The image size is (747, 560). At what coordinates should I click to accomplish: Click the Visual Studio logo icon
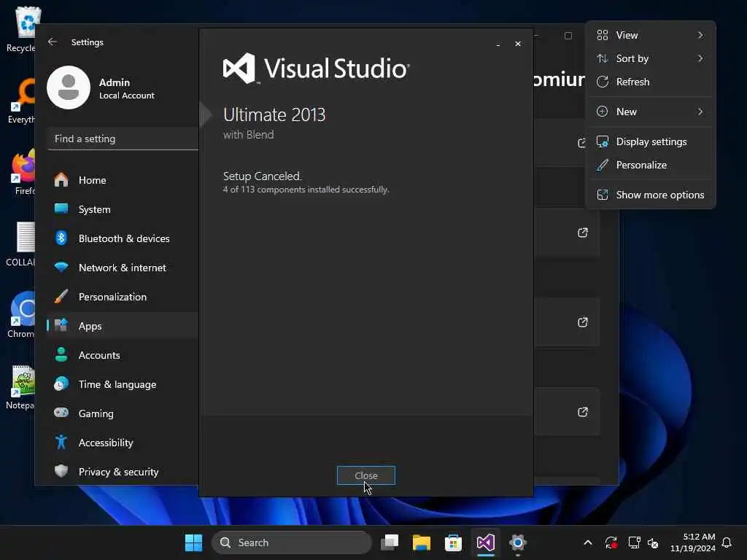(239, 68)
